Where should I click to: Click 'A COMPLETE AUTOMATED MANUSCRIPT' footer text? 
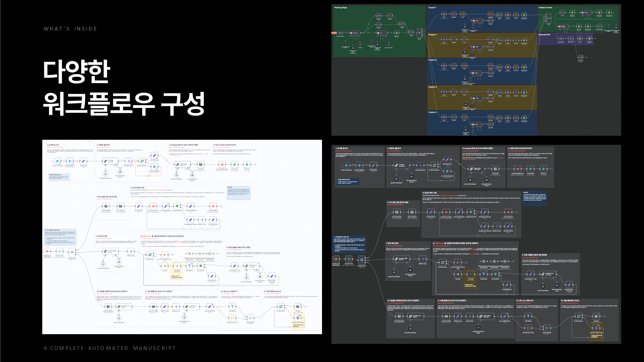(x=110, y=348)
